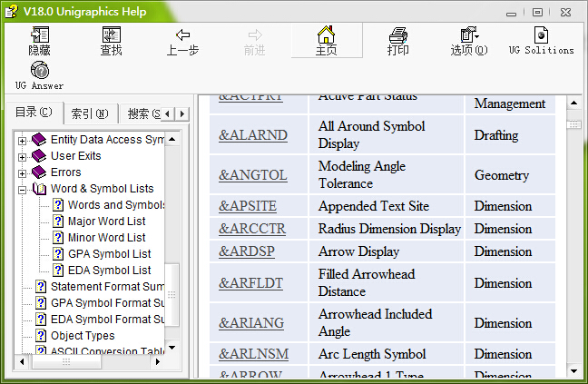
Task: Click the disabled Forward (前进) arrow
Action: (255, 34)
